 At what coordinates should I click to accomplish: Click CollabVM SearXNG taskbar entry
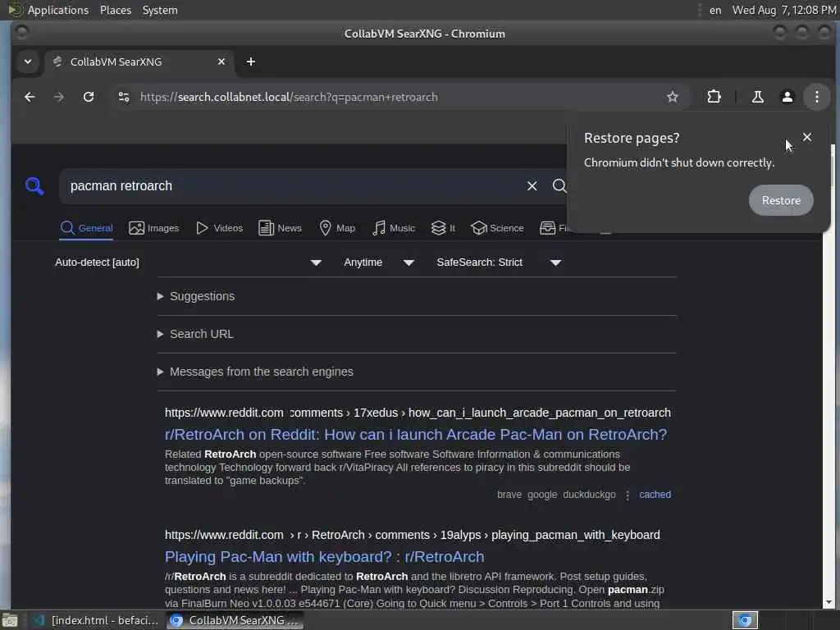235,620
